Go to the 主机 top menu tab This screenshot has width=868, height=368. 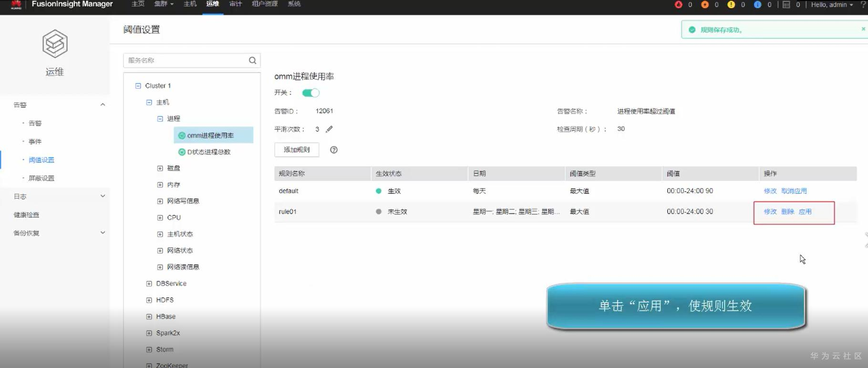(190, 4)
